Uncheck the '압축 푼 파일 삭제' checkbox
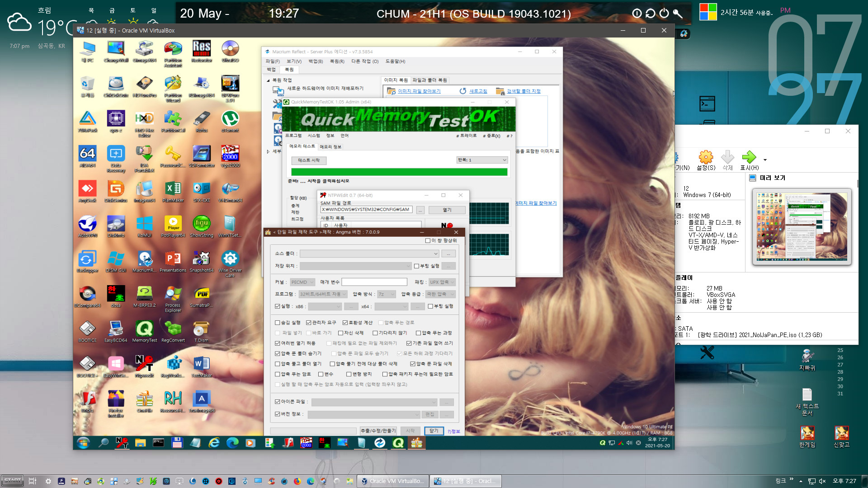This screenshot has height=488, width=868. [x=413, y=364]
